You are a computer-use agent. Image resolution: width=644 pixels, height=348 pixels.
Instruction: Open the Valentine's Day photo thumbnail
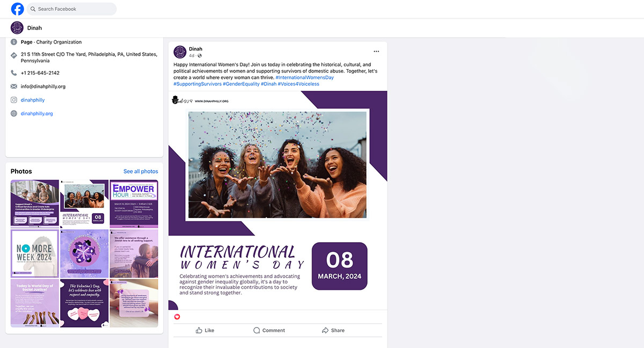click(x=84, y=303)
